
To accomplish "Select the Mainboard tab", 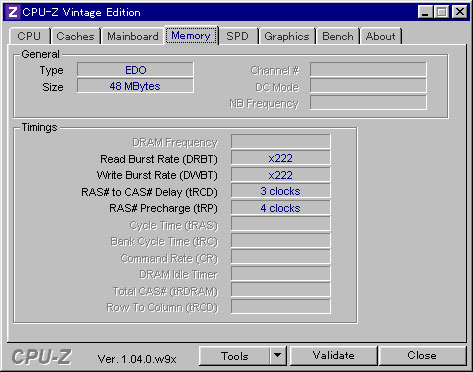I will click(133, 36).
